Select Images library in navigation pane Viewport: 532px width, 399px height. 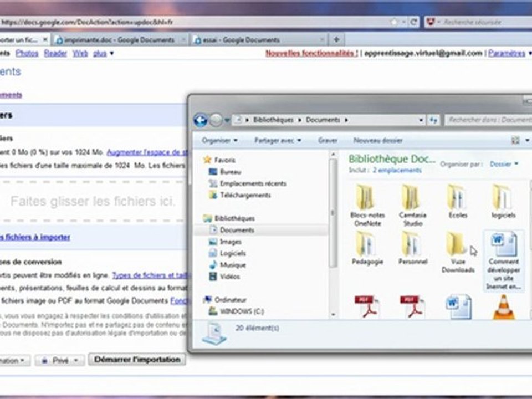point(231,242)
